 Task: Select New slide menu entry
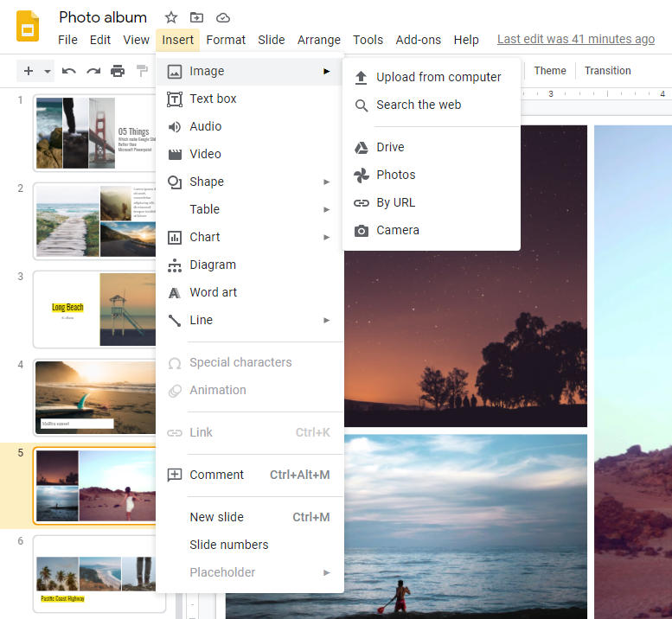coord(250,517)
